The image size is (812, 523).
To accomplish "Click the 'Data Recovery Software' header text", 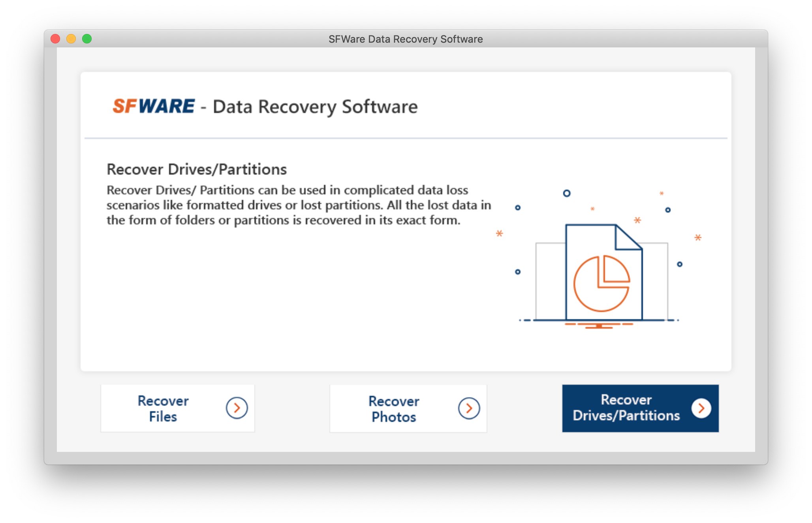I will click(x=315, y=107).
